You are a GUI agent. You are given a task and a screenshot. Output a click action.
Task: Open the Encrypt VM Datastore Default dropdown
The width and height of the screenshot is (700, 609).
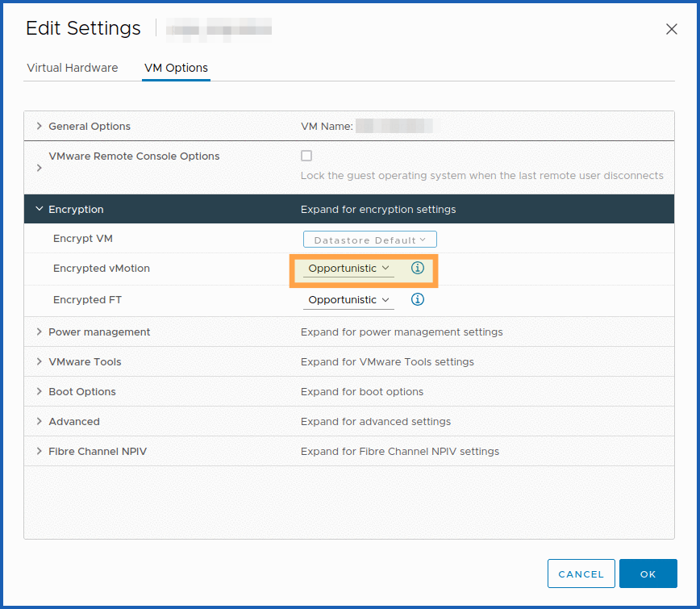(x=369, y=239)
